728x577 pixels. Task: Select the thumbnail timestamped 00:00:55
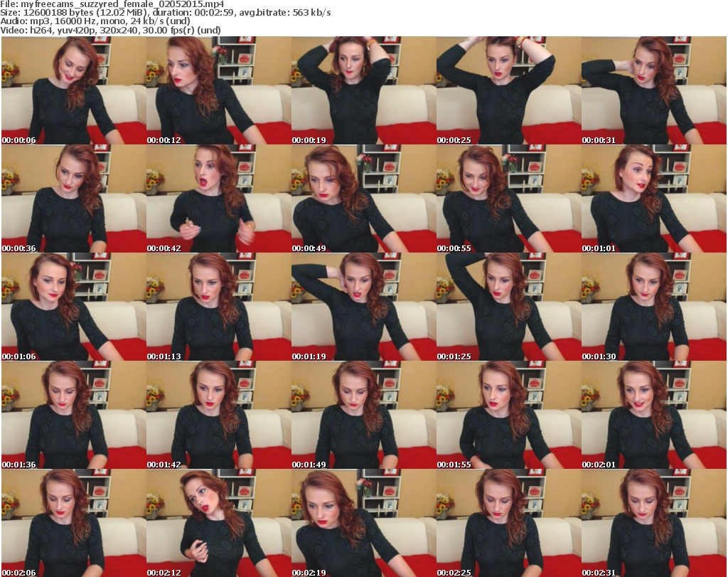click(508, 198)
